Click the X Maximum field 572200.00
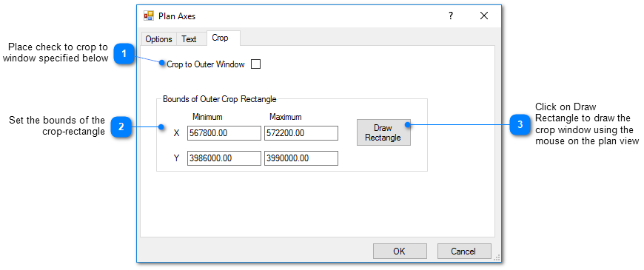Viewport: 644px width, 270px height. tap(301, 133)
